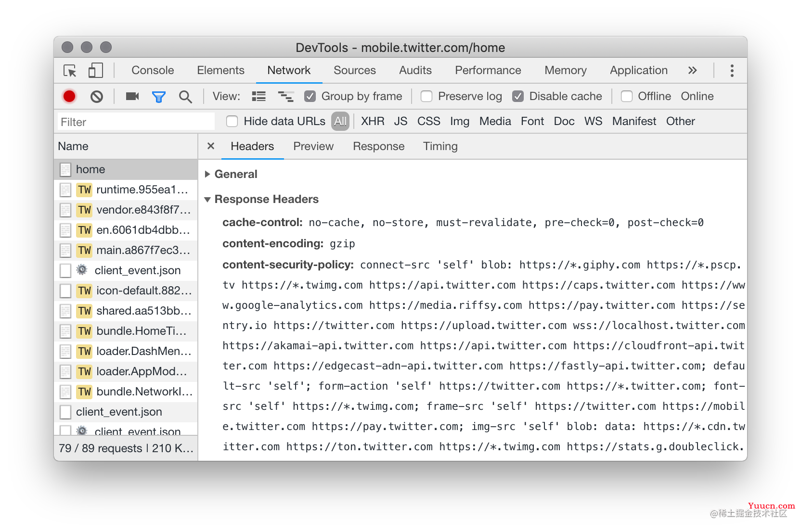Filter requests by Other type
Viewport: 801px width, 532px height.
(681, 121)
